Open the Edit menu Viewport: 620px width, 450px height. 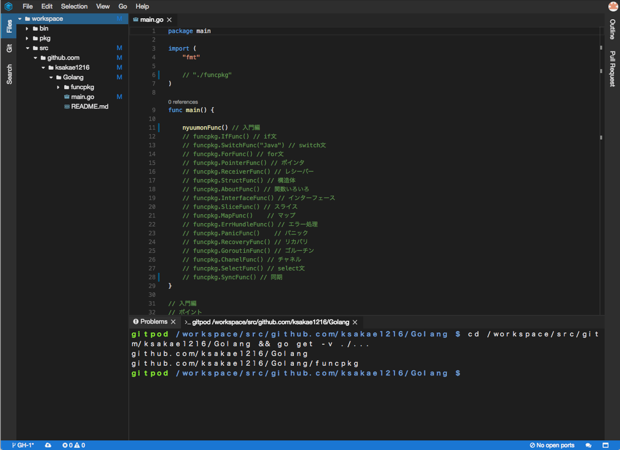tap(47, 6)
